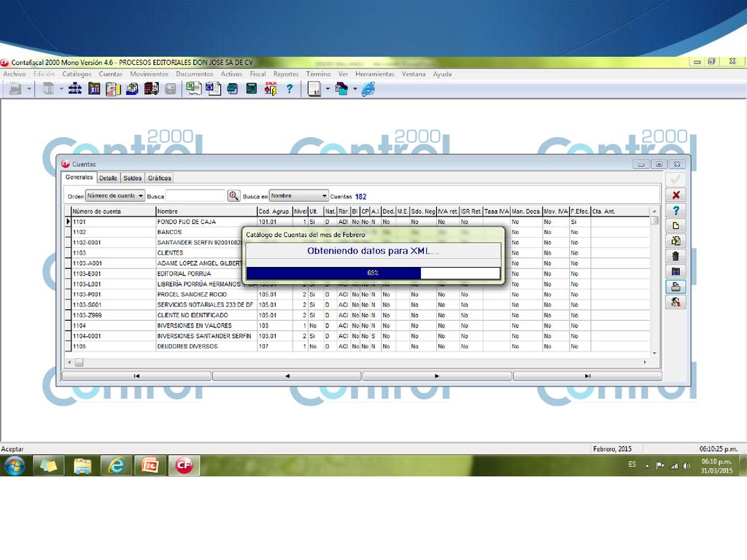Click the 'Número de cuenta' column header
This screenshot has width=747, height=560.
pyautogui.click(x=113, y=211)
